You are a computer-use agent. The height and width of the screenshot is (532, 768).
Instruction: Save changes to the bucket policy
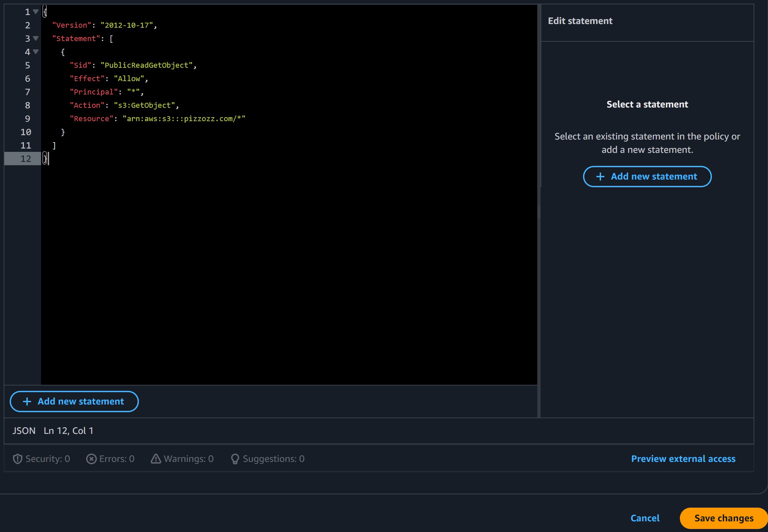[x=724, y=518]
